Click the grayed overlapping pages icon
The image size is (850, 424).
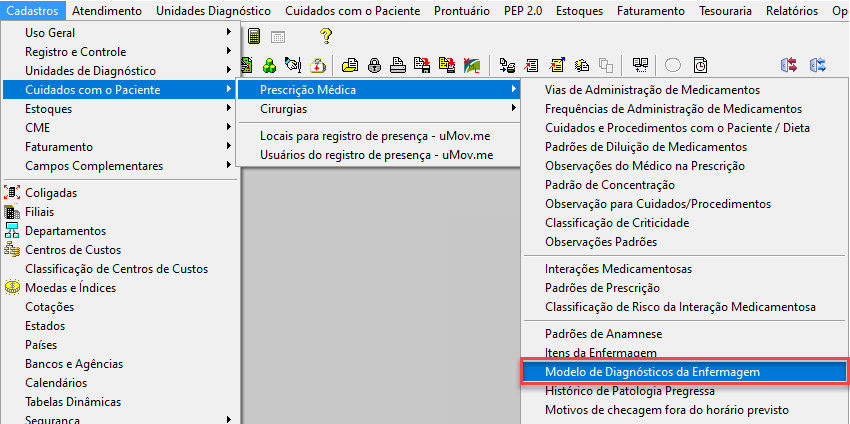coord(606,66)
